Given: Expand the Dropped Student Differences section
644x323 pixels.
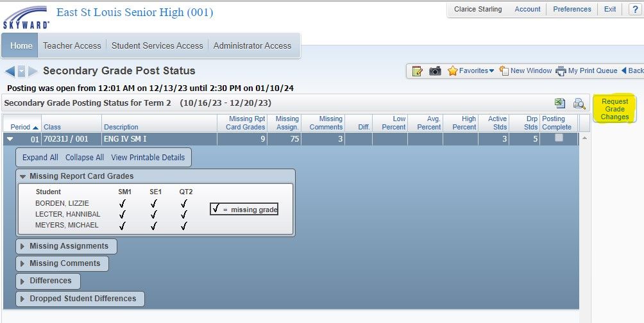Looking at the screenshot, I should point(80,298).
